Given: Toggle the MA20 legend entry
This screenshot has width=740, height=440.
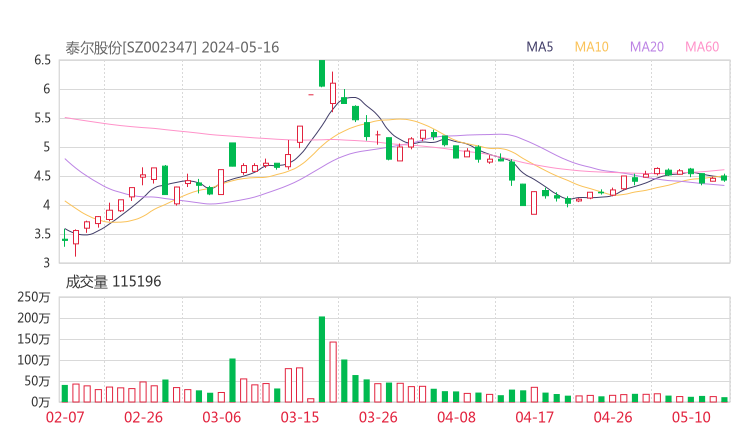Looking at the screenshot, I should pos(647,47).
